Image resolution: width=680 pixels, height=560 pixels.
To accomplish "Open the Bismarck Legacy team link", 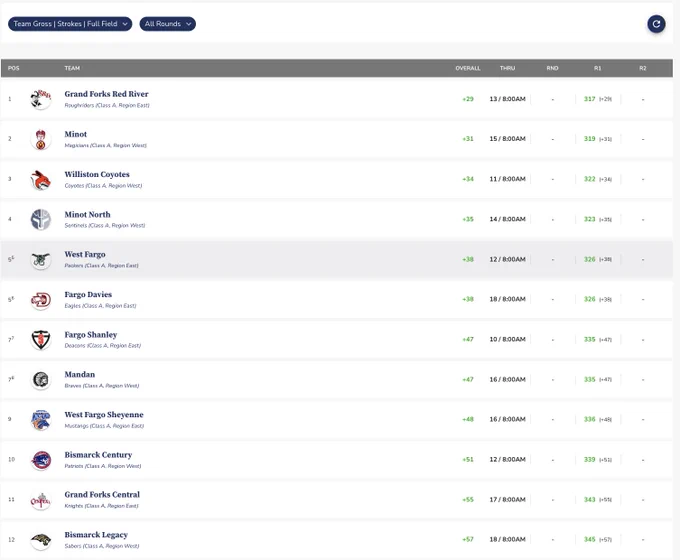I will click(x=96, y=535).
